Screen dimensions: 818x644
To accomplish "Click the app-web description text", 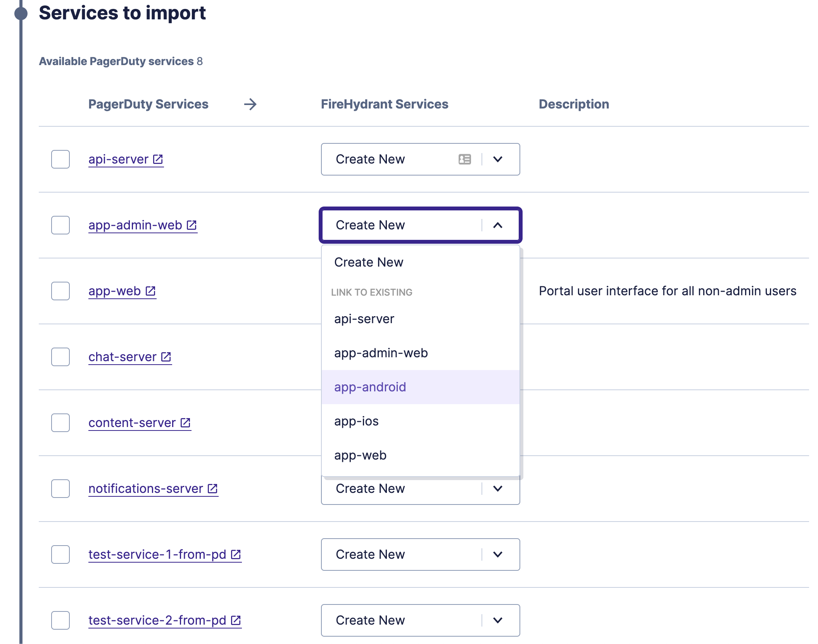I will click(668, 291).
